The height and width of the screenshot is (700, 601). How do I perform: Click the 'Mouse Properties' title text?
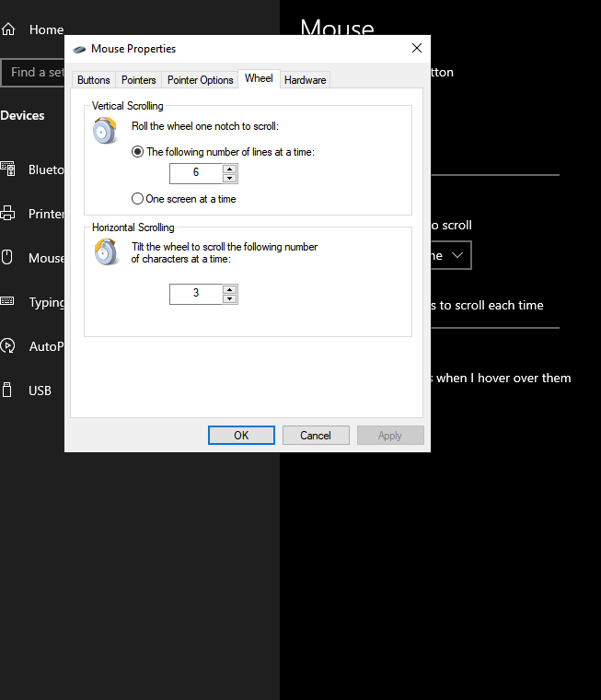pyautogui.click(x=133, y=49)
